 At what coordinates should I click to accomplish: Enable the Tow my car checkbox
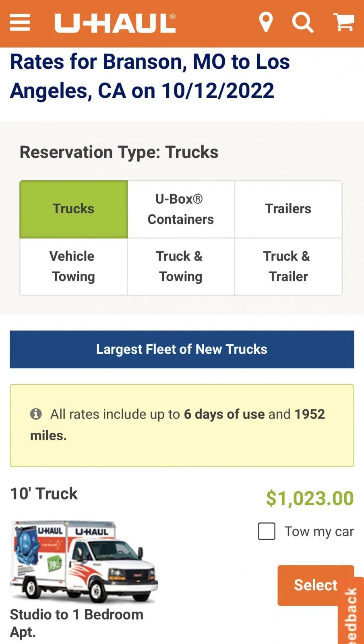coord(267,531)
